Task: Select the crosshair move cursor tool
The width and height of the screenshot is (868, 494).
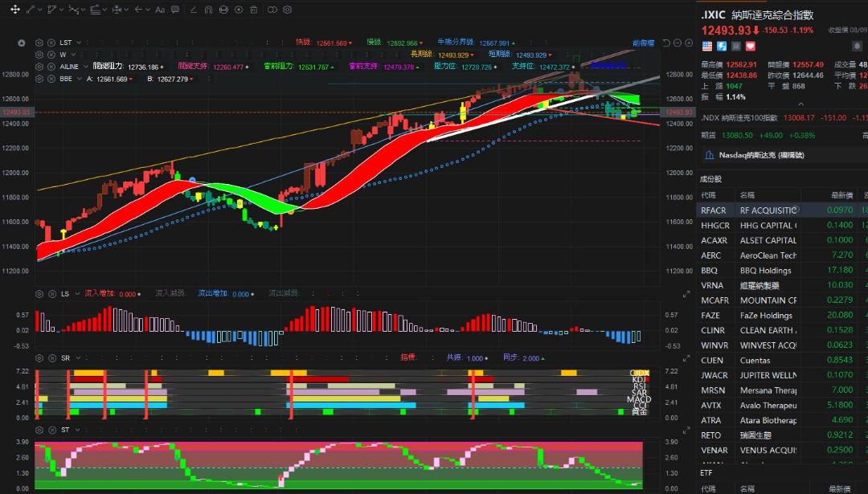Action: click(x=15, y=10)
